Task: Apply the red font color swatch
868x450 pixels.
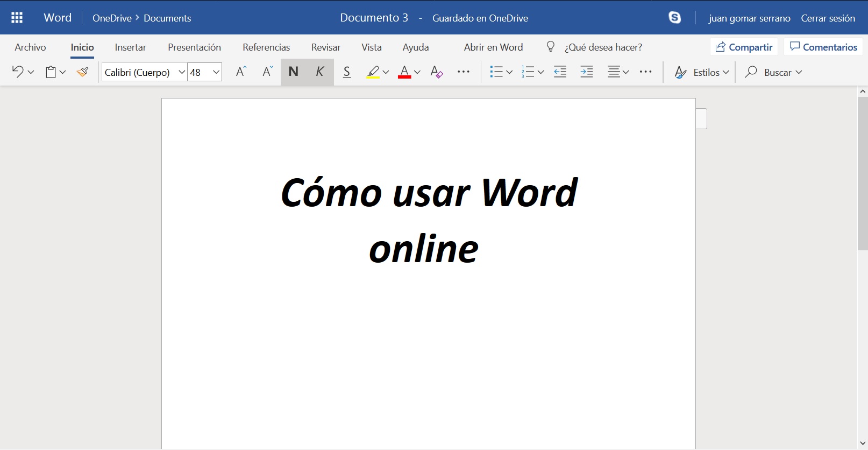Action: [x=404, y=72]
